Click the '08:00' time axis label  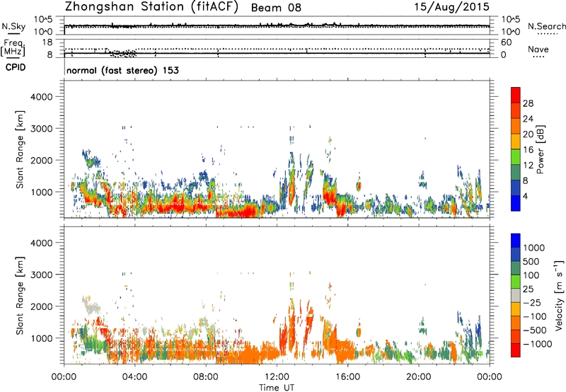(x=206, y=377)
